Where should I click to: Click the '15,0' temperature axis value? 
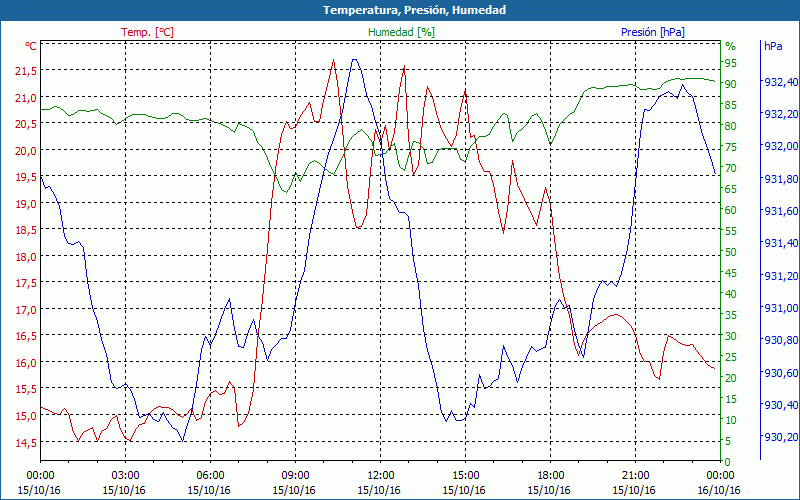pos(26,416)
